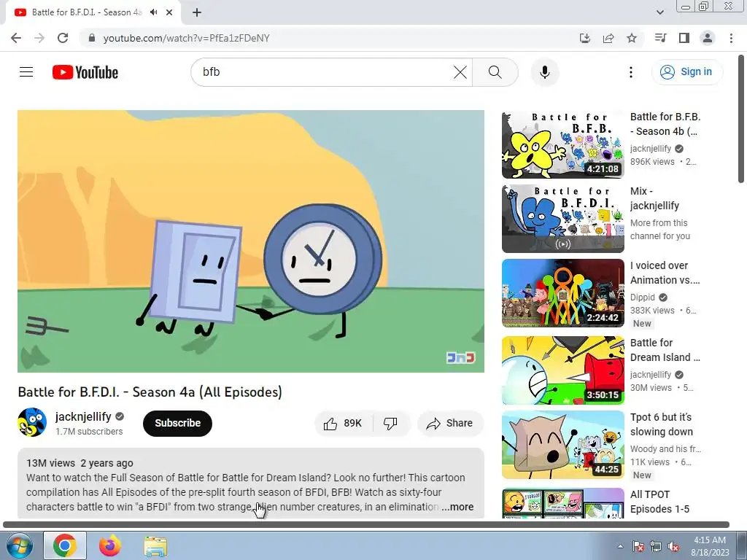
Task: Click the network tray icon
Action: pyautogui.click(x=656, y=546)
